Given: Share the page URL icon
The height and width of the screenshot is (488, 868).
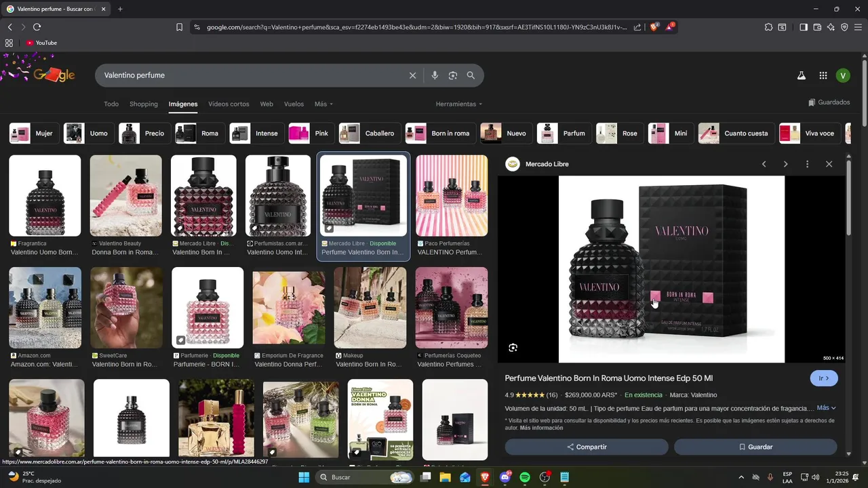Looking at the screenshot, I should 637,27.
